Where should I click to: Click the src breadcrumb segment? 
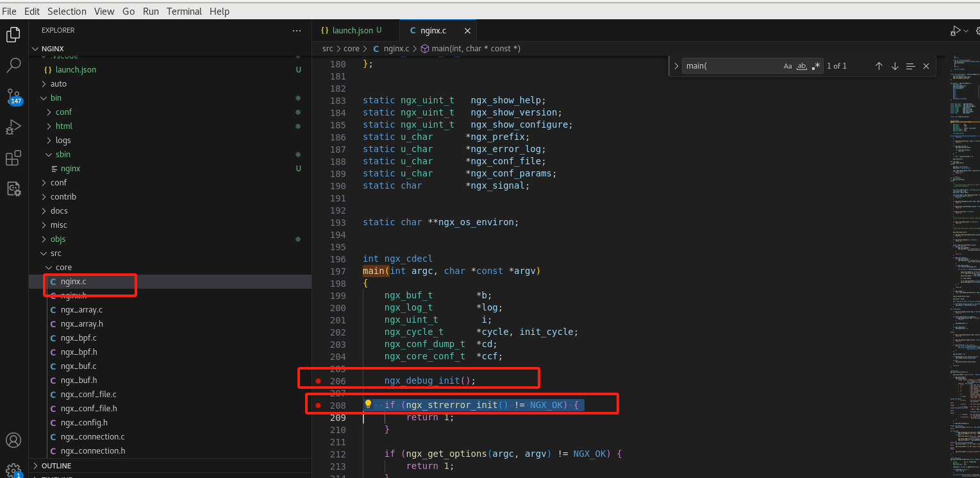328,49
